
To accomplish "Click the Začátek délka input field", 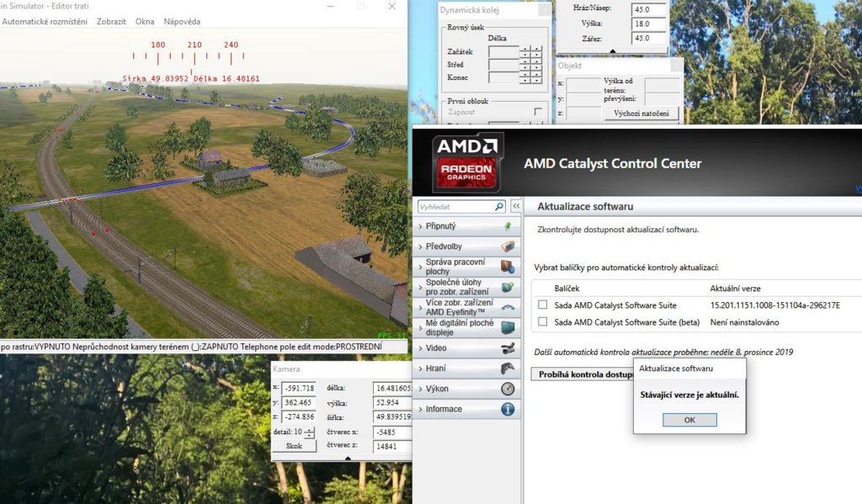I will [504, 51].
